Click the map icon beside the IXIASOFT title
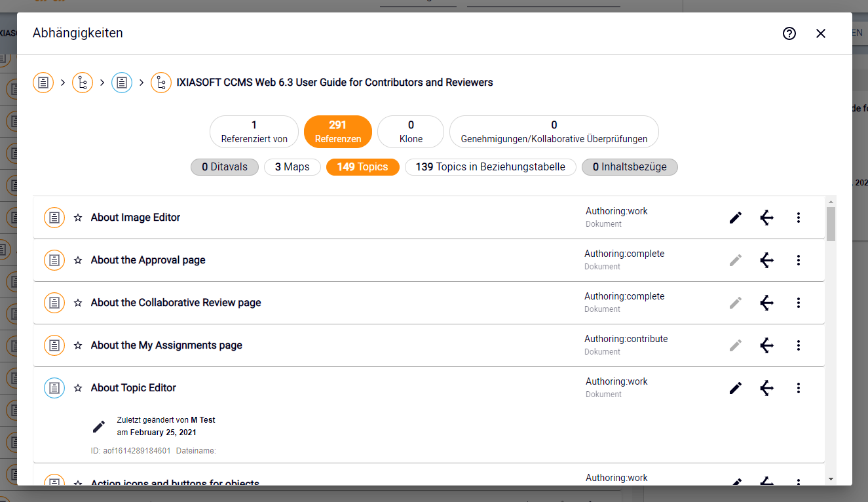 pos(161,83)
